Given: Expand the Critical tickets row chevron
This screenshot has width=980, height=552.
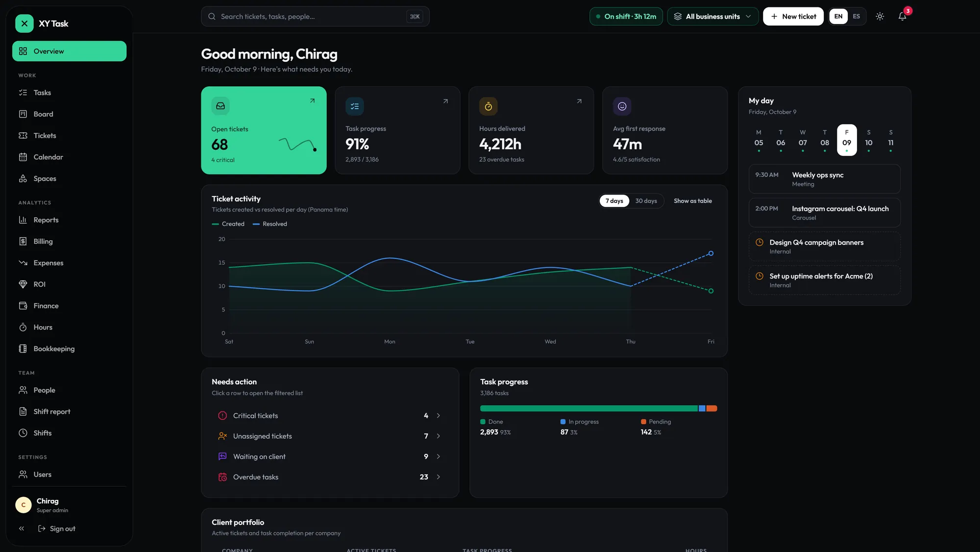Looking at the screenshot, I should pyautogui.click(x=438, y=416).
